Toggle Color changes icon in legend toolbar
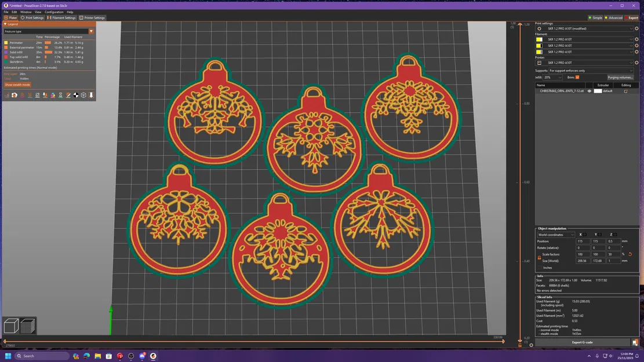Screen dimensions: 644x362 coord(53,95)
